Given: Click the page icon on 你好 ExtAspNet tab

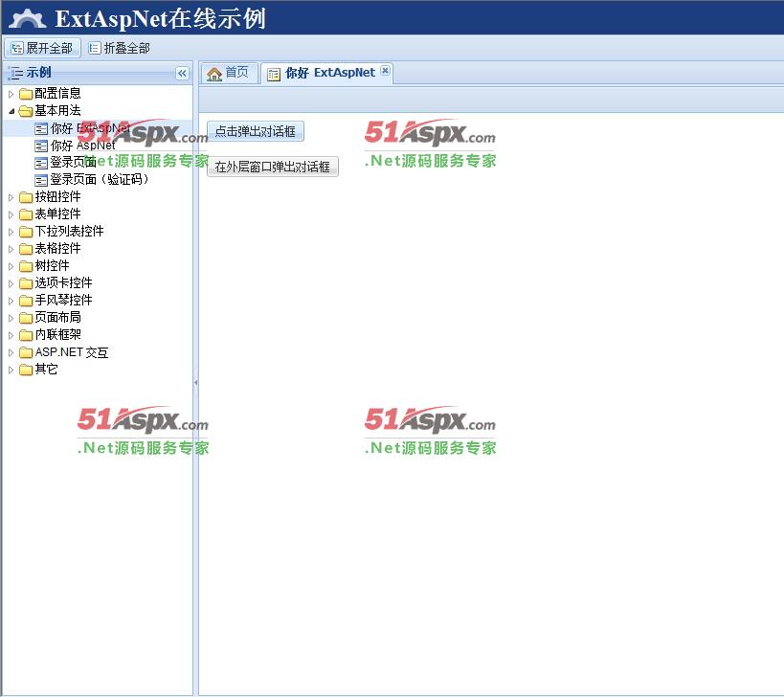Looking at the screenshot, I should pos(274,75).
